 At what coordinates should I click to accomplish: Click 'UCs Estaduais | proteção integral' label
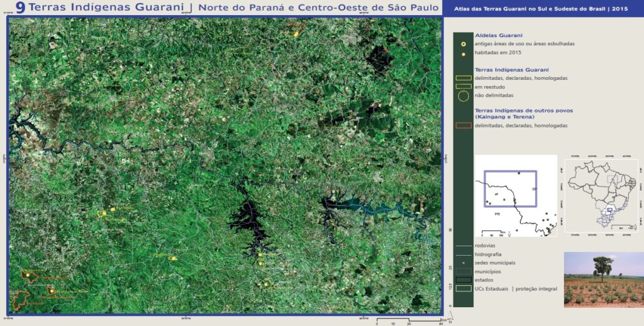516,289
